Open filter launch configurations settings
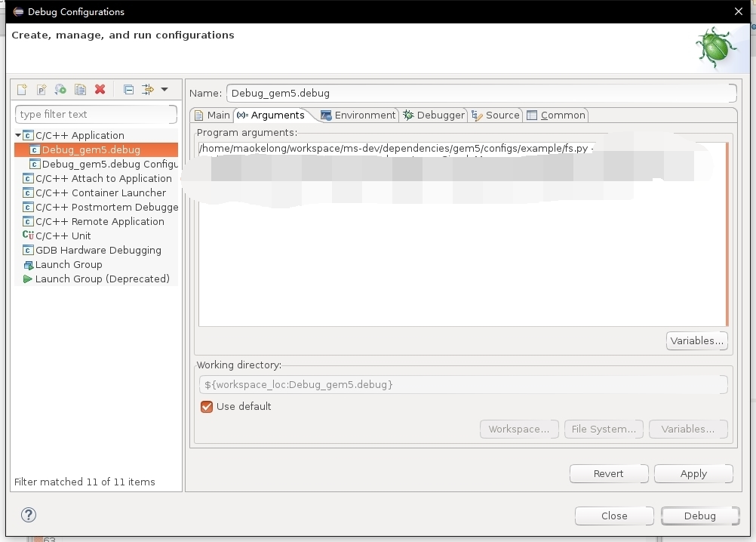Image resolution: width=756 pixels, height=542 pixels. (148, 89)
